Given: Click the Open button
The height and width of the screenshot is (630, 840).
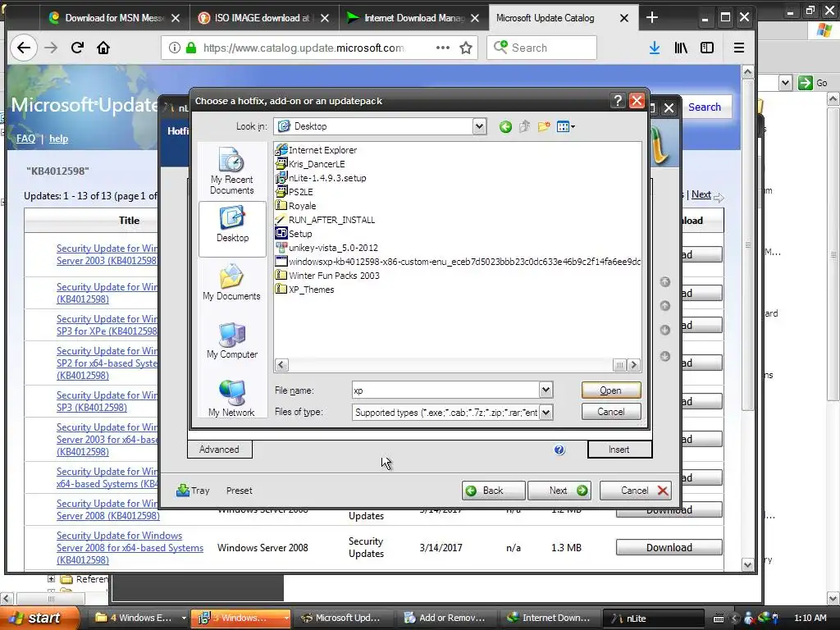Looking at the screenshot, I should click(x=610, y=390).
